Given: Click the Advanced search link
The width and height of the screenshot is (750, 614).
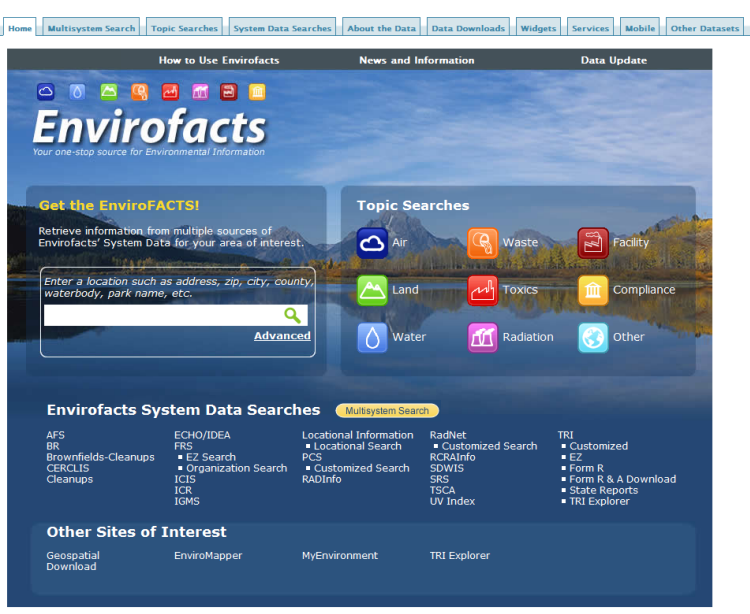Looking at the screenshot, I should click(x=282, y=336).
